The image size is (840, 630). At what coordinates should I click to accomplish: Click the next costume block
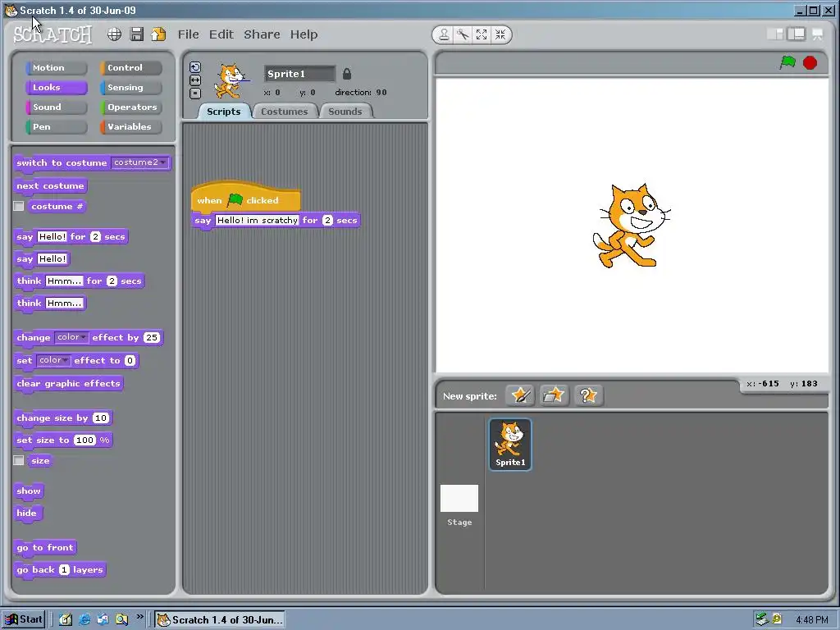[50, 186]
